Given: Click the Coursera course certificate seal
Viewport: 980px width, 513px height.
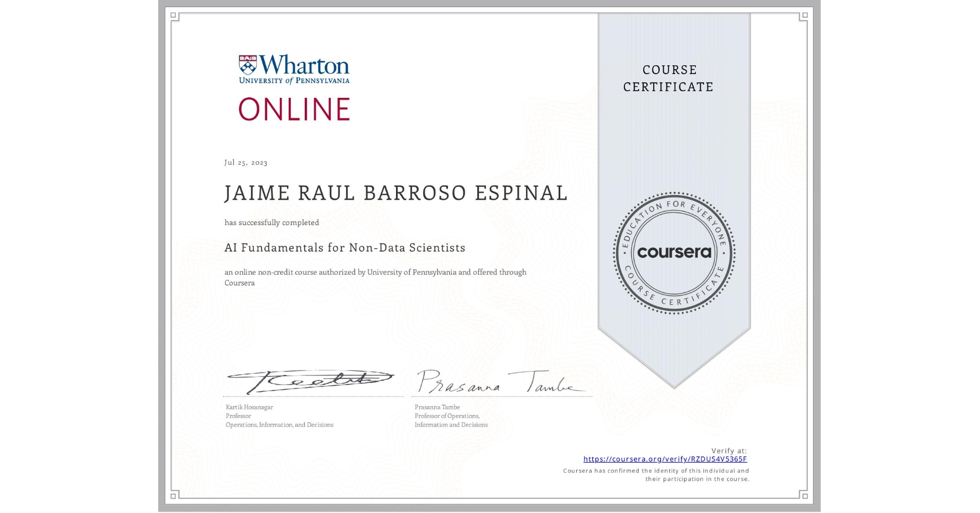Looking at the screenshot, I should coord(674,253).
